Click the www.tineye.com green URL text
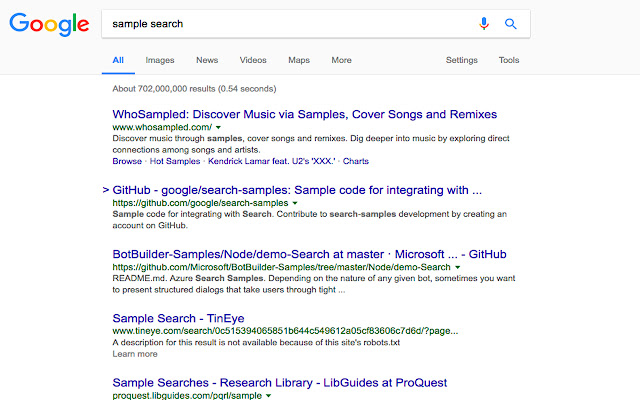Screen dimensions: 640x400 click(285, 331)
